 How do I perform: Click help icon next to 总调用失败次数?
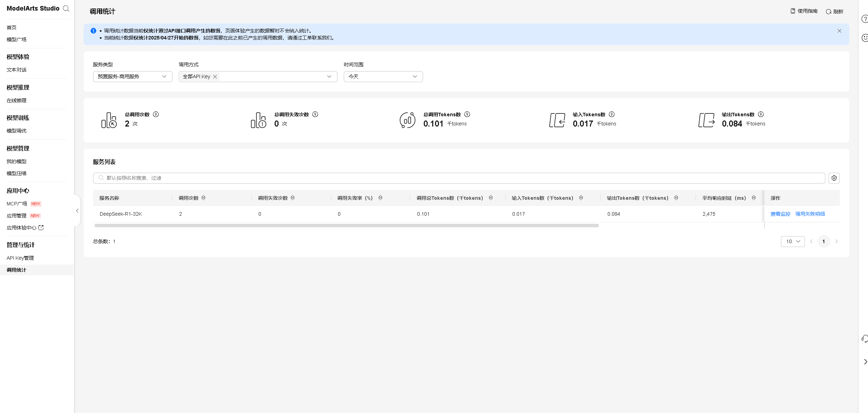click(315, 114)
